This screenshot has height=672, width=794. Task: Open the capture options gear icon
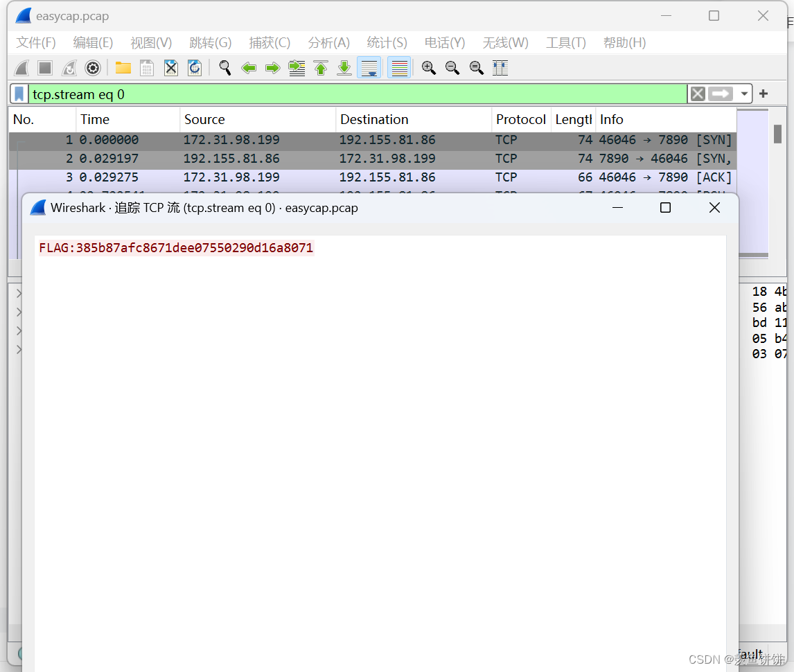93,68
